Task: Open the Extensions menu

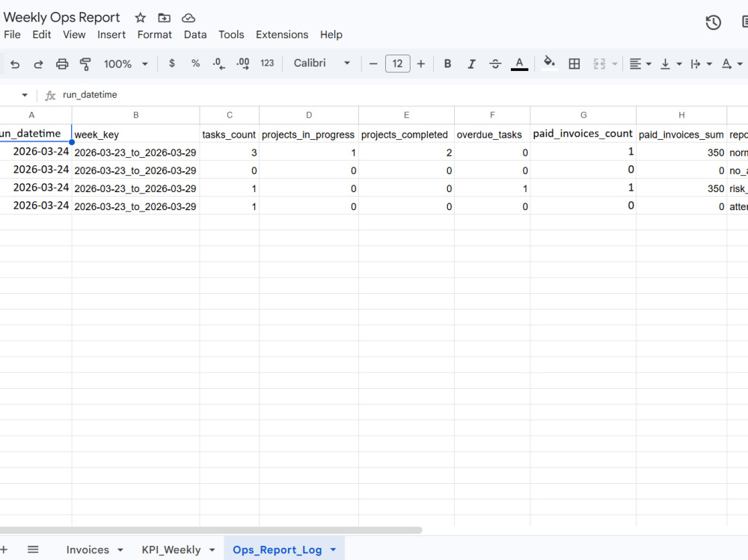Action: point(282,35)
